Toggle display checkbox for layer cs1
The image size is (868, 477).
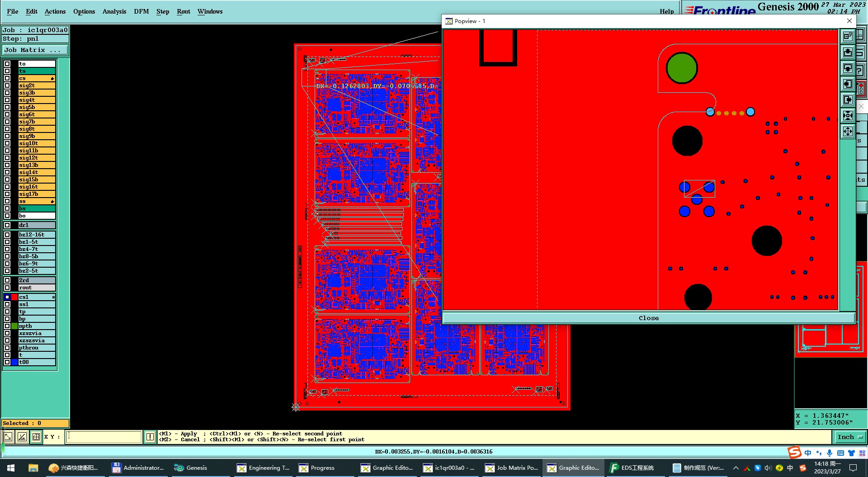click(7, 297)
